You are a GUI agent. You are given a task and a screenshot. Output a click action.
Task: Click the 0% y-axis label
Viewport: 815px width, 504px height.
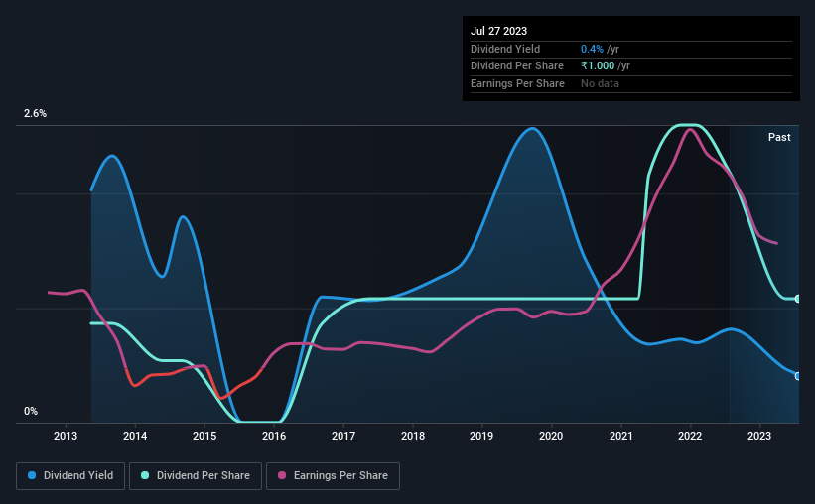(x=31, y=411)
